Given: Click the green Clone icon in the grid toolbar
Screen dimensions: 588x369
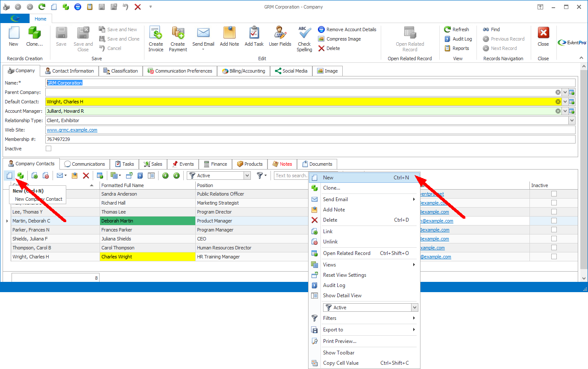Looking at the screenshot, I should click(x=20, y=176).
